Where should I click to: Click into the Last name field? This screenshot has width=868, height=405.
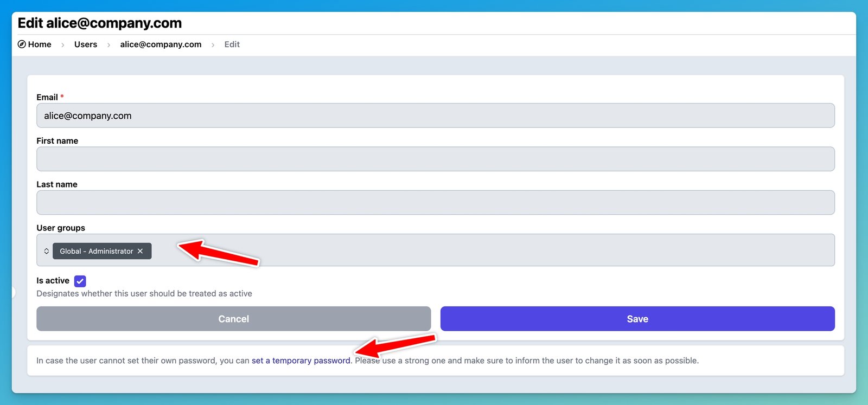[435, 202]
